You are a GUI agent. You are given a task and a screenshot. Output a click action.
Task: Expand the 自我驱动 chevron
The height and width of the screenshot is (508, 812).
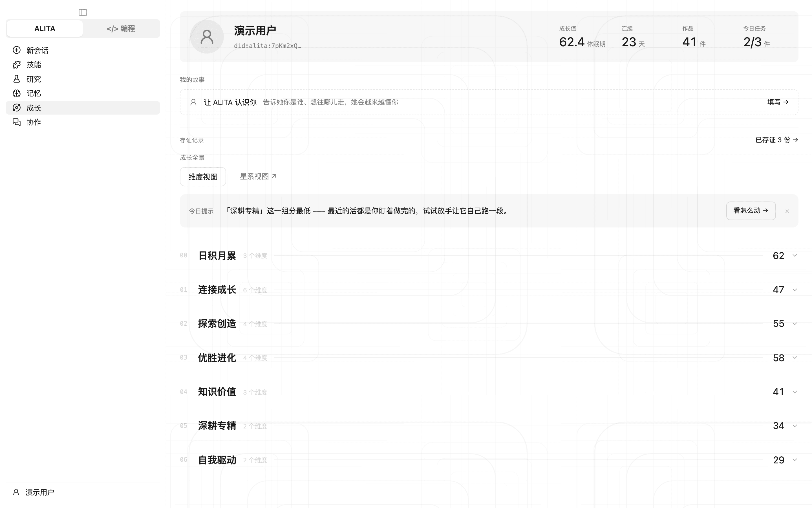tap(795, 460)
